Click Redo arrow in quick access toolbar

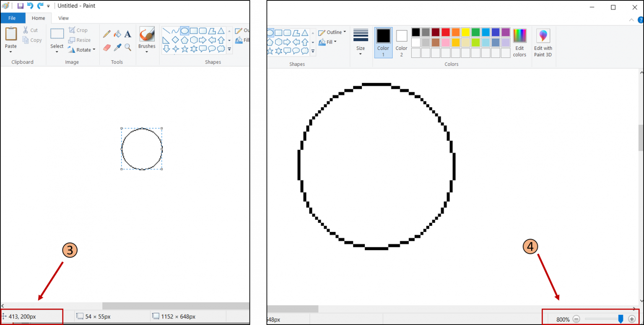40,6
